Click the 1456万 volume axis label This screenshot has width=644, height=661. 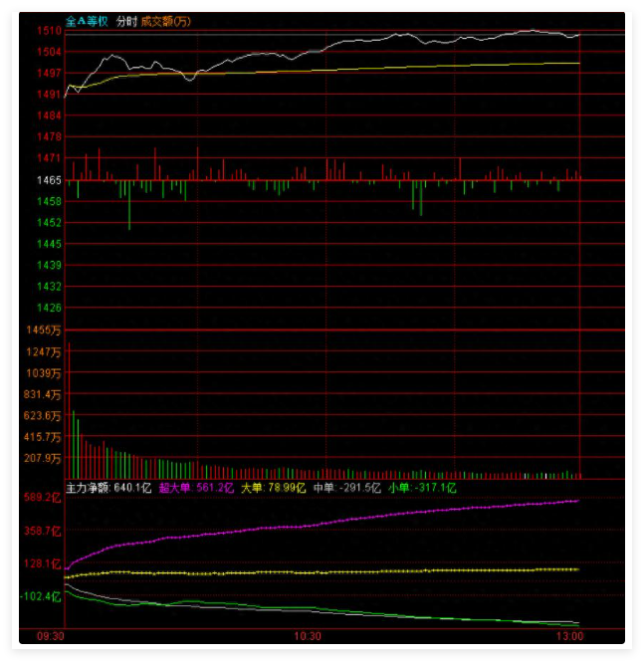tap(44, 330)
